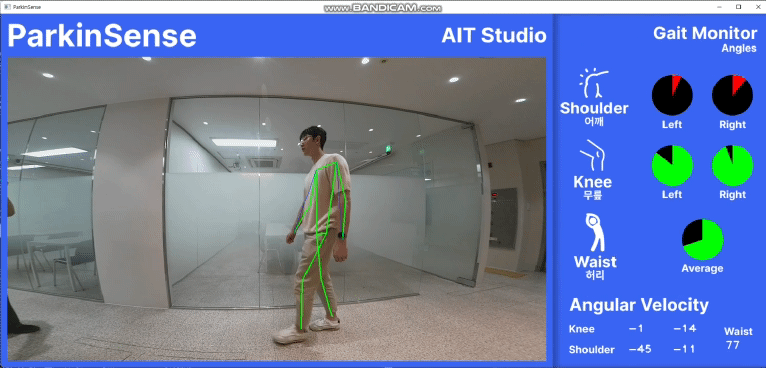Click the Shoulder angular velocity value -45

pyautogui.click(x=639, y=349)
